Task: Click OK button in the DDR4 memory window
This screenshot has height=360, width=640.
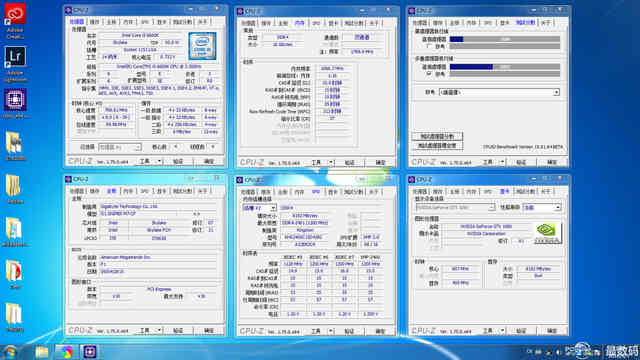Action: (380, 162)
